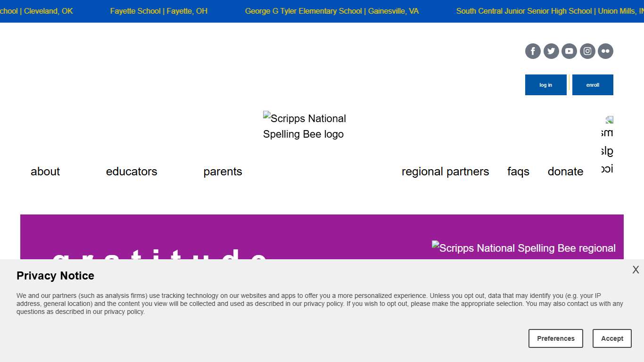Open the regional partners page

tap(445, 172)
